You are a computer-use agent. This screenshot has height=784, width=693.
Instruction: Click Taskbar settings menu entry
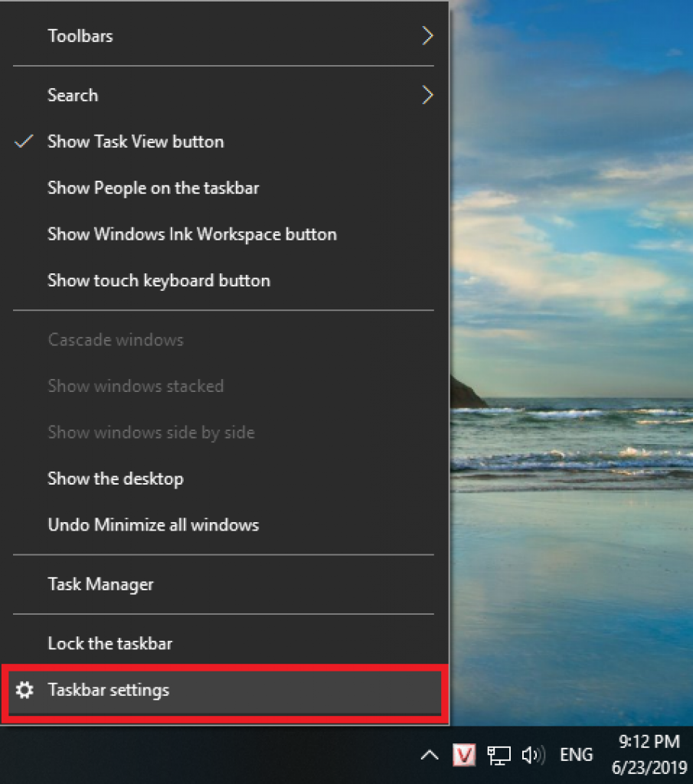(108, 690)
